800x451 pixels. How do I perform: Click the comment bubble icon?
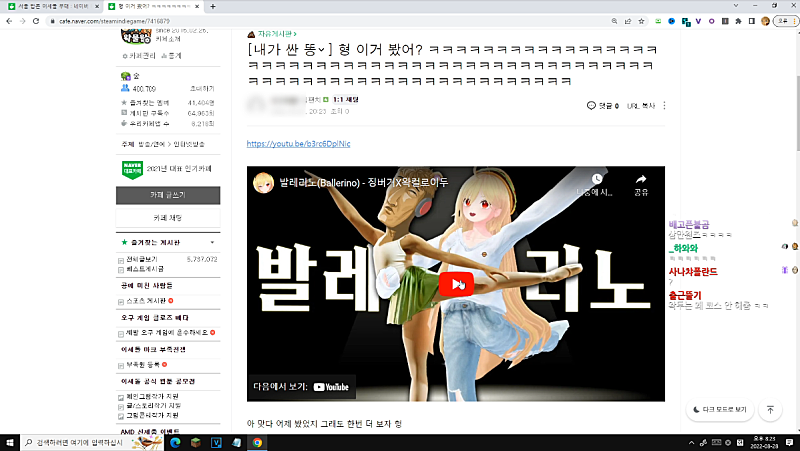pos(591,105)
